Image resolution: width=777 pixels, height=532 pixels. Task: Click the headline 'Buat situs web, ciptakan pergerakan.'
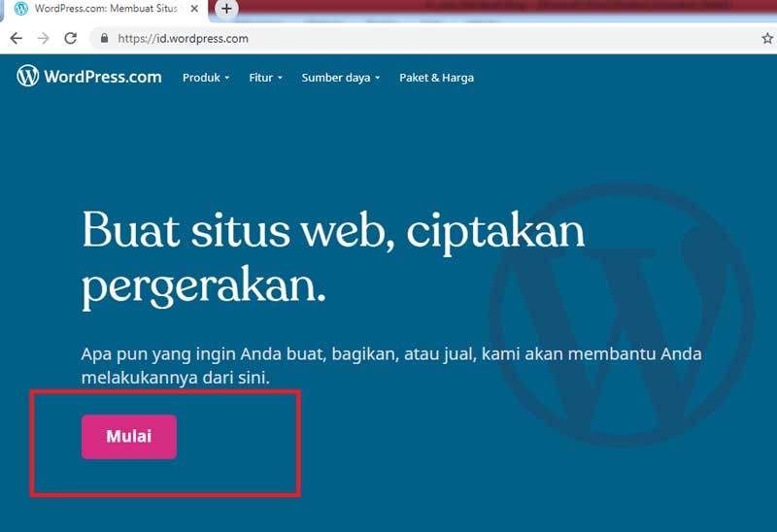(x=333, y=259)
